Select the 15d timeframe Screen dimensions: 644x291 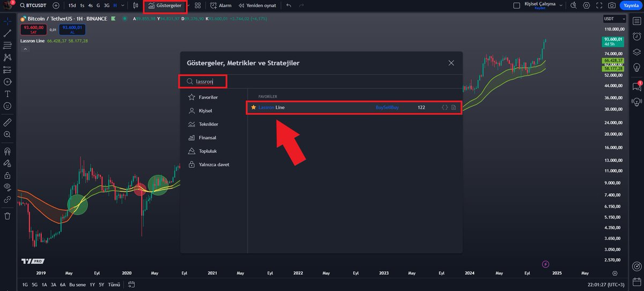tap(72, 5)
